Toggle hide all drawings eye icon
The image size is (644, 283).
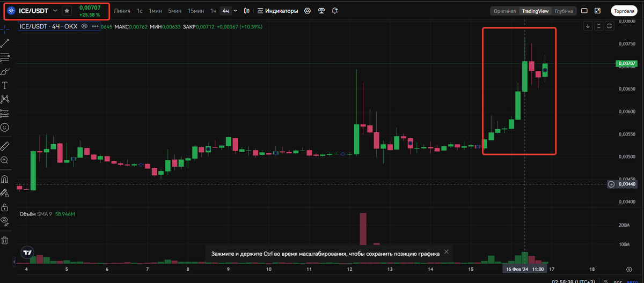[5, 220]
